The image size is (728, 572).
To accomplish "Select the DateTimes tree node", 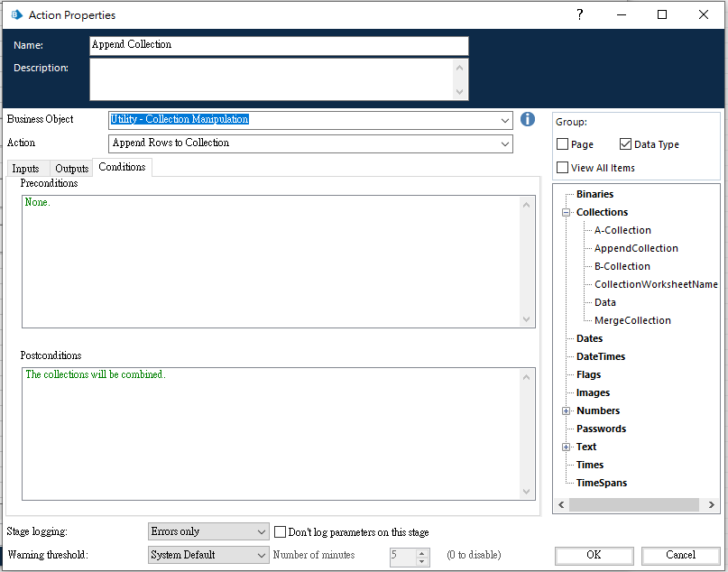I will point(601,357).
